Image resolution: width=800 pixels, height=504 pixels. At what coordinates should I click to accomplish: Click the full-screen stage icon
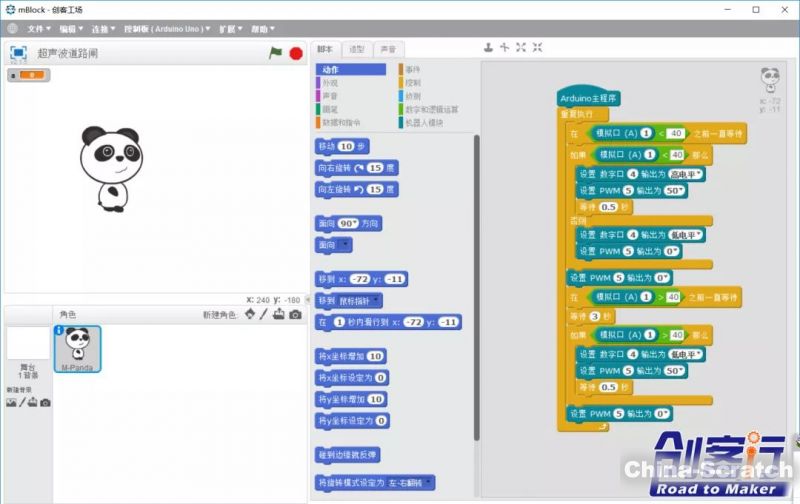point(18,53)
